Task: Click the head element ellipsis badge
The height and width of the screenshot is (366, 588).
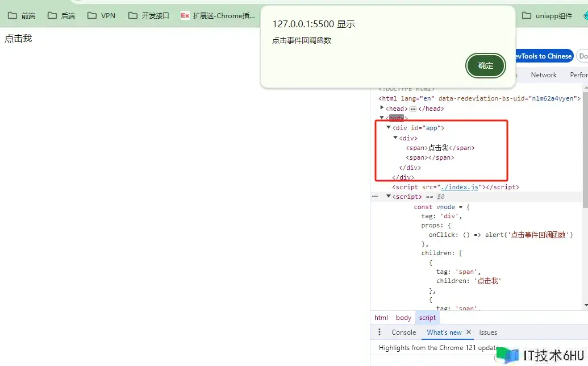Action: coord(413,109)
